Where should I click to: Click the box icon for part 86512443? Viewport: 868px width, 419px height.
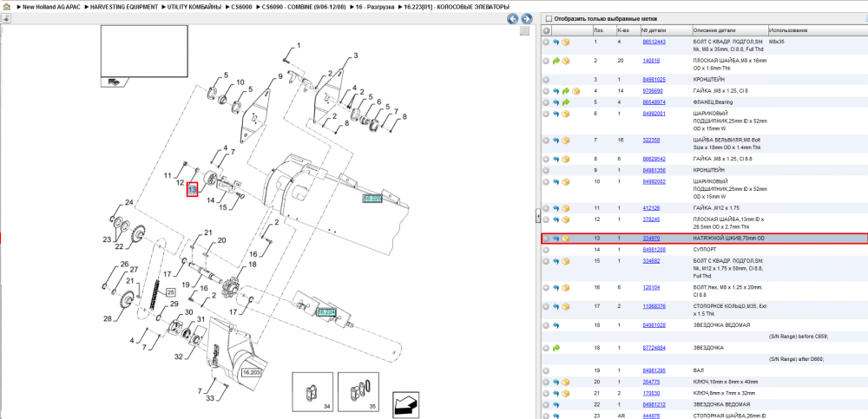coord(565,42)
